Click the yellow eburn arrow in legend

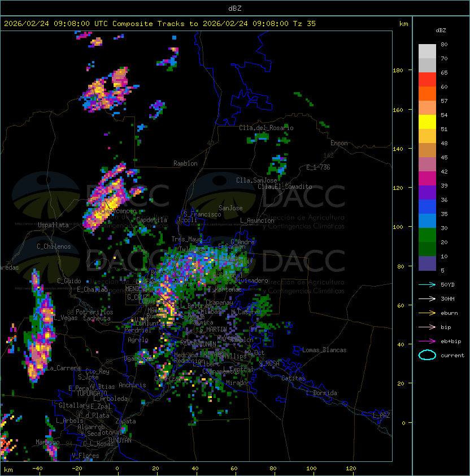(x=427, y=313)
